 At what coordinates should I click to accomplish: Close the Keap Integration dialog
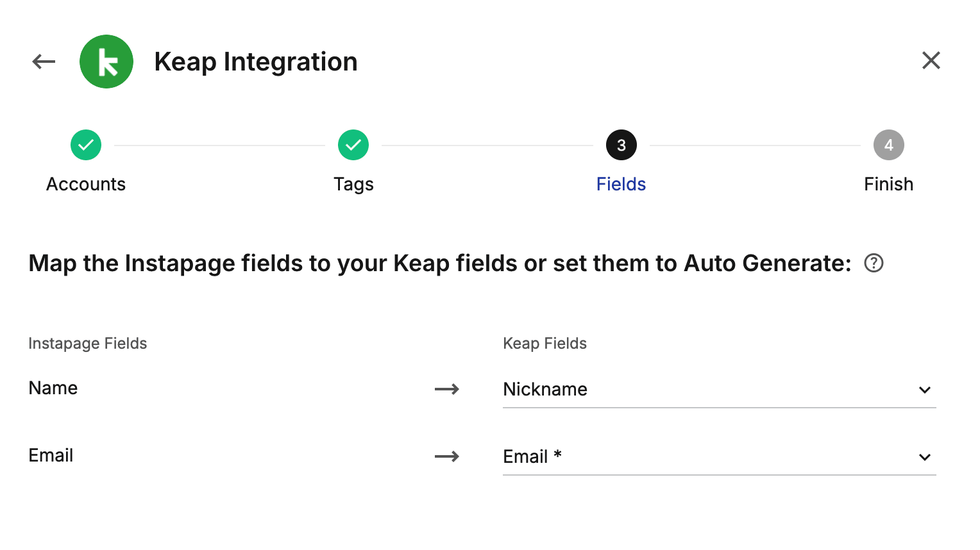[x=931, y=60]
